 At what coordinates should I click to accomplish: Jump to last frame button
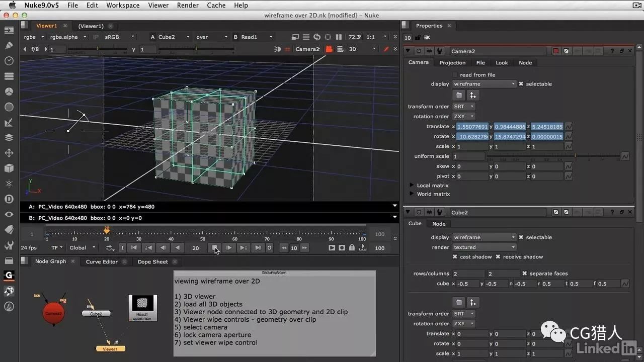click(x=258, y=248)
